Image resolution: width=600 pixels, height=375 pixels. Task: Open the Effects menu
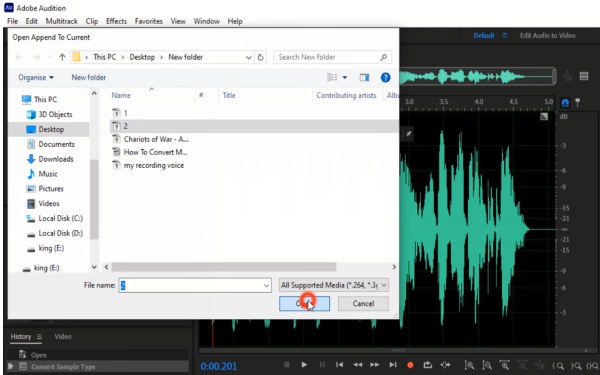click(116, 21)
